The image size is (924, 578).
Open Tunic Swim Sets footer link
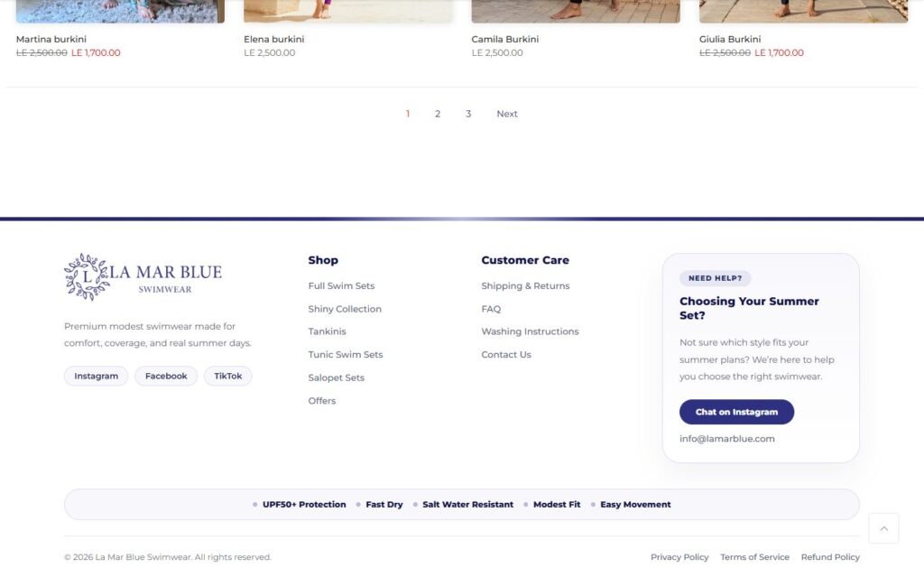coord(346,354)
